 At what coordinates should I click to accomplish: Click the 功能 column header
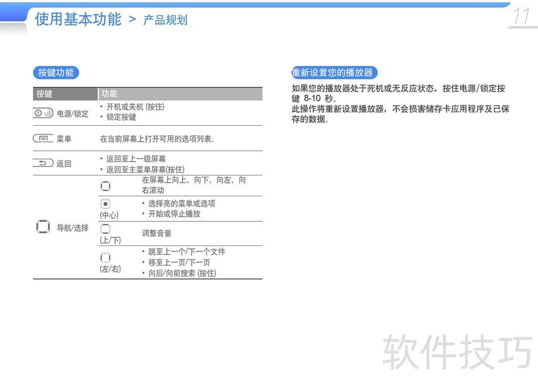click(x=109, y=94)
